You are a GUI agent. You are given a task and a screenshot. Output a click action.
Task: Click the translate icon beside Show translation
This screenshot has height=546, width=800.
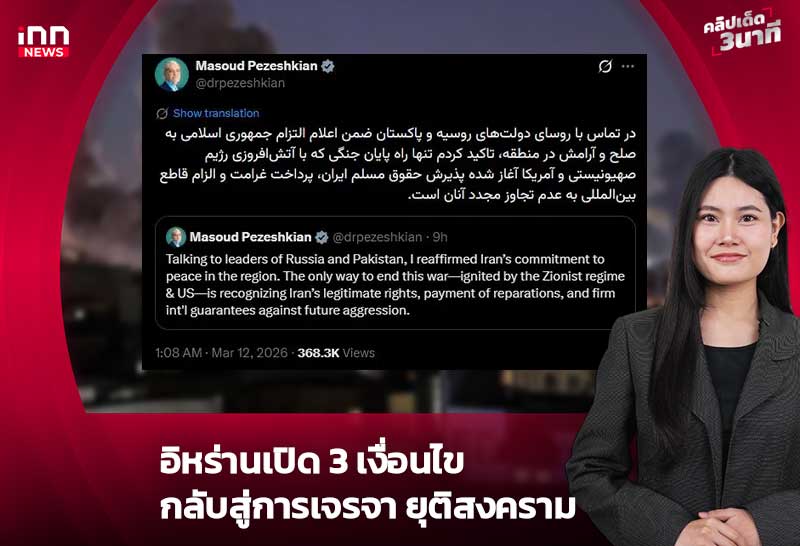coord(162,113)
